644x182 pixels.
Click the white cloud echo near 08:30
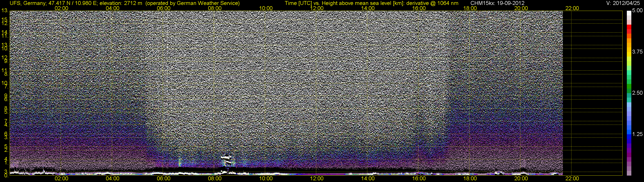226,158
